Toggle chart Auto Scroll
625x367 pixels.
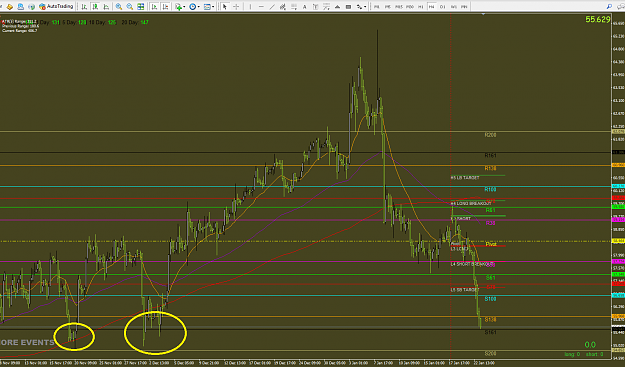[x=154, y=7]
